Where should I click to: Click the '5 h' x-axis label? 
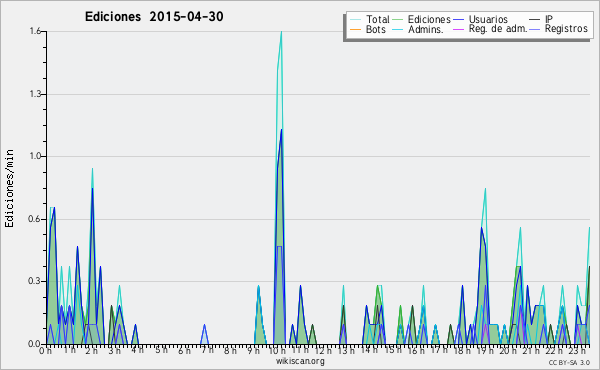point(161,350)
